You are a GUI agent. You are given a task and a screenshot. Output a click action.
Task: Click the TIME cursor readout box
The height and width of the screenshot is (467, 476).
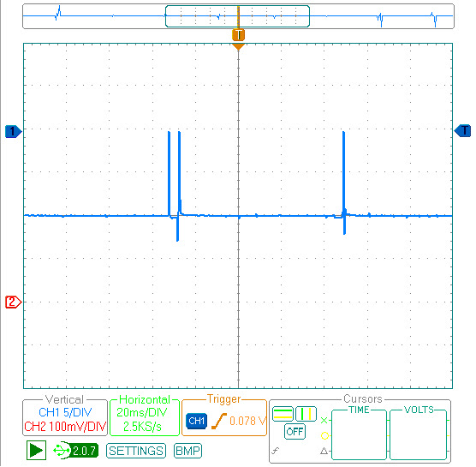pyautogui.click(x=359, y=434)
